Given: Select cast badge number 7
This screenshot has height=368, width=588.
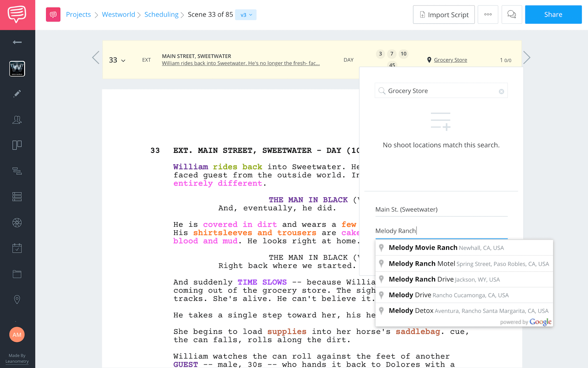Looking at the screenshot, I should 392,54.
